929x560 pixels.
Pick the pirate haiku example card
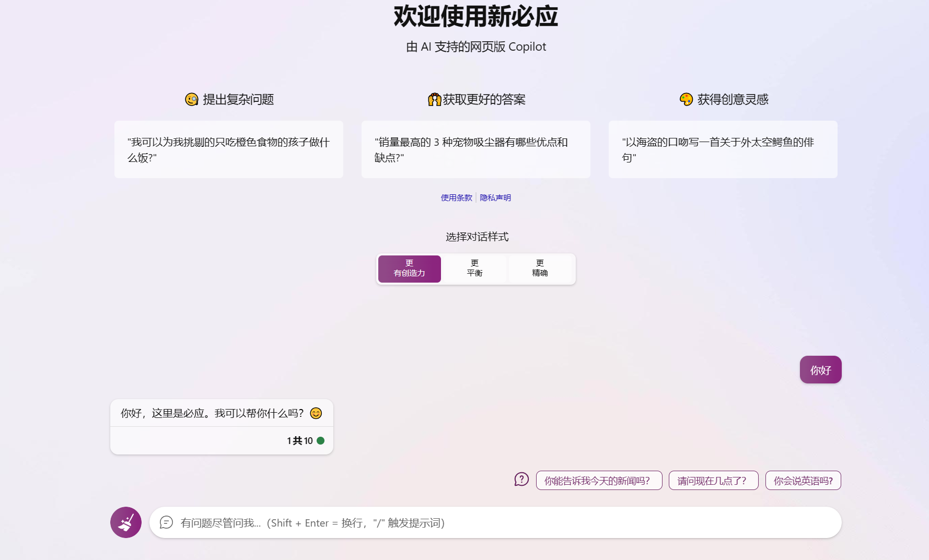click(x=723, y=149)
